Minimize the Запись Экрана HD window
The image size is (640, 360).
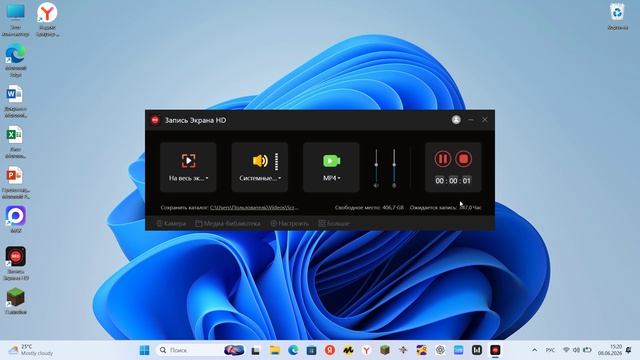[471, 120]
